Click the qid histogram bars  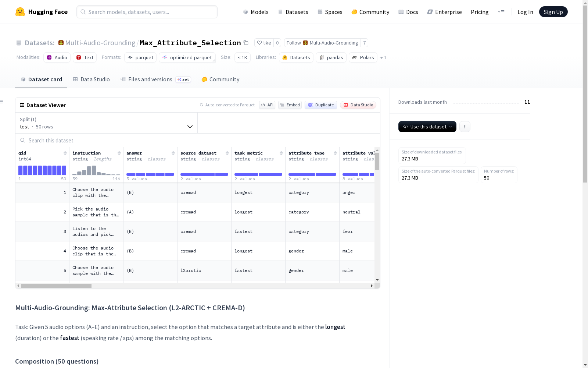tap(42, 170)
